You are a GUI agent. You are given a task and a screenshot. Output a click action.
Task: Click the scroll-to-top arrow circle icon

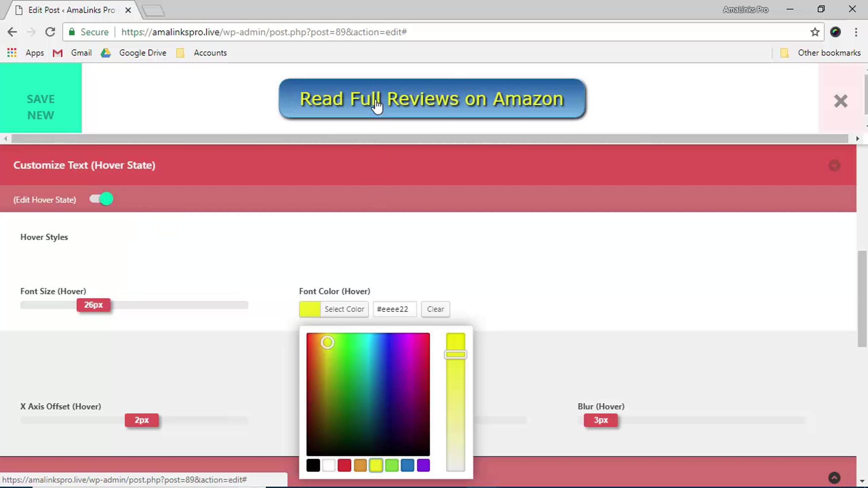pos(834,478)
